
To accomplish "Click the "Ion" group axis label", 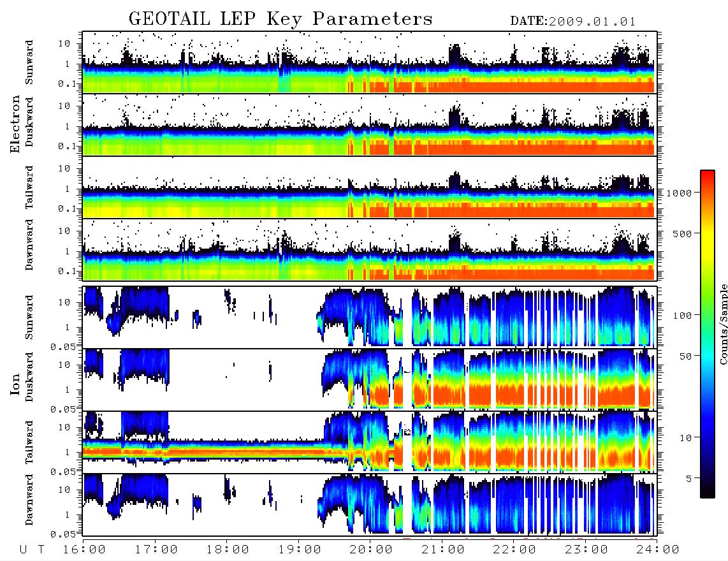I will [15, 384].
